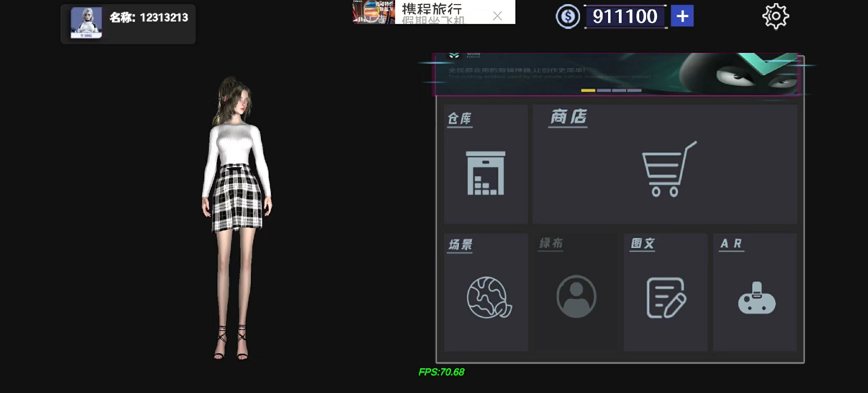Select the 商店 label
This screenshot has width=868, height=393.
568,117
